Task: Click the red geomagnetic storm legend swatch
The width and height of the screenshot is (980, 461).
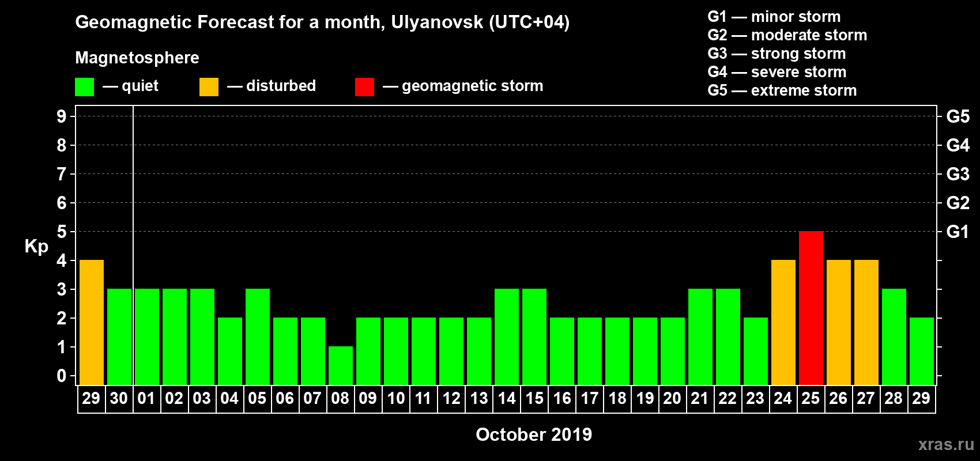Action: (364, 87)
